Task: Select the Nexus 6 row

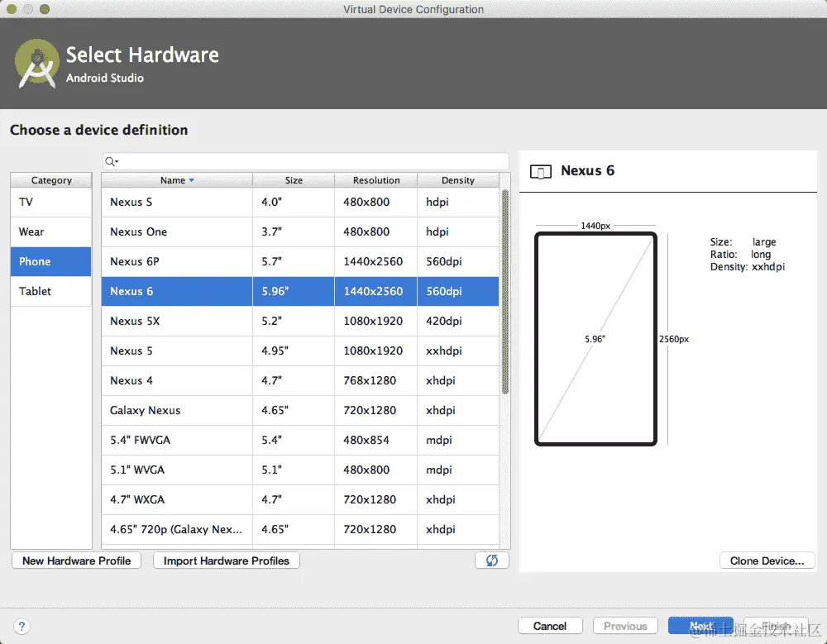Action: (x=300, y=291)
